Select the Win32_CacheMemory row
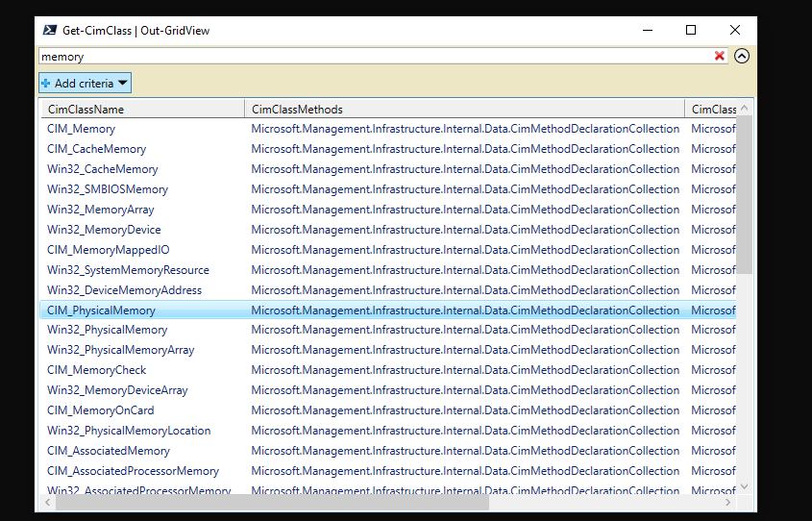812x521 pixels. tap(102, 169)
